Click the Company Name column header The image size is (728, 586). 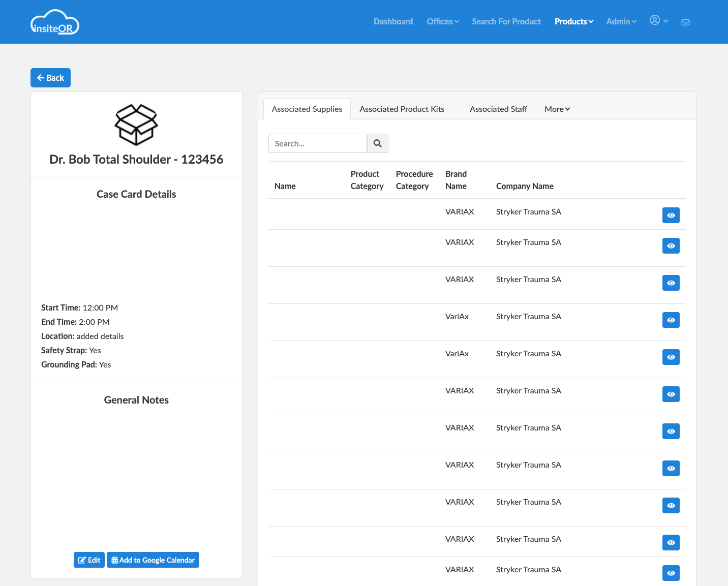[x=525, y=186]
